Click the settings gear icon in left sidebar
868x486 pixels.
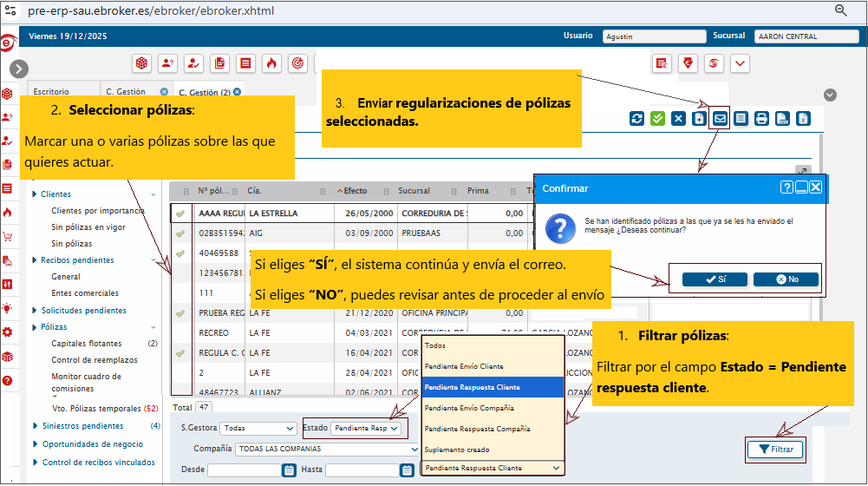point(7,332)
